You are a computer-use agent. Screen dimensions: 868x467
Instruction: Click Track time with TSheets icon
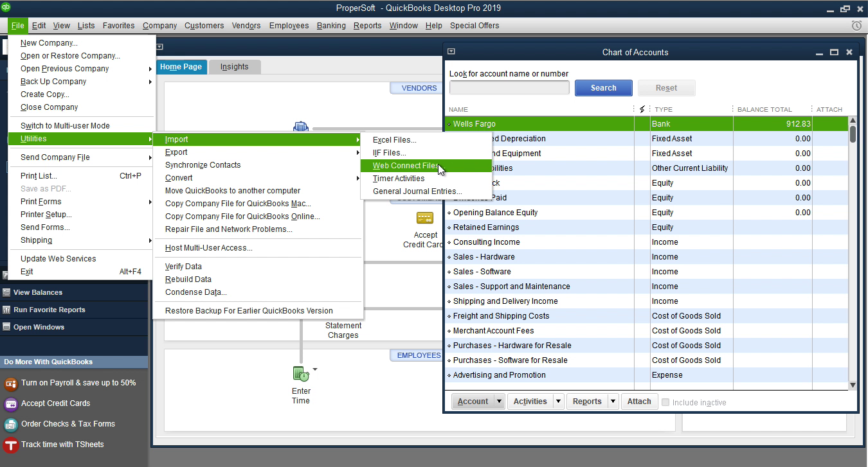(x=10, y=445)
